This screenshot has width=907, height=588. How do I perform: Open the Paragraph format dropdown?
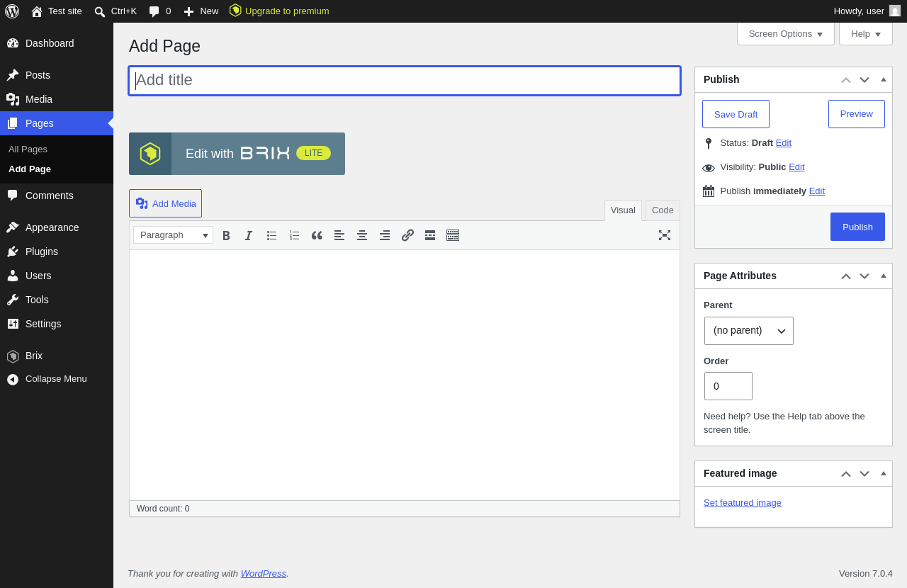(173, 235)
